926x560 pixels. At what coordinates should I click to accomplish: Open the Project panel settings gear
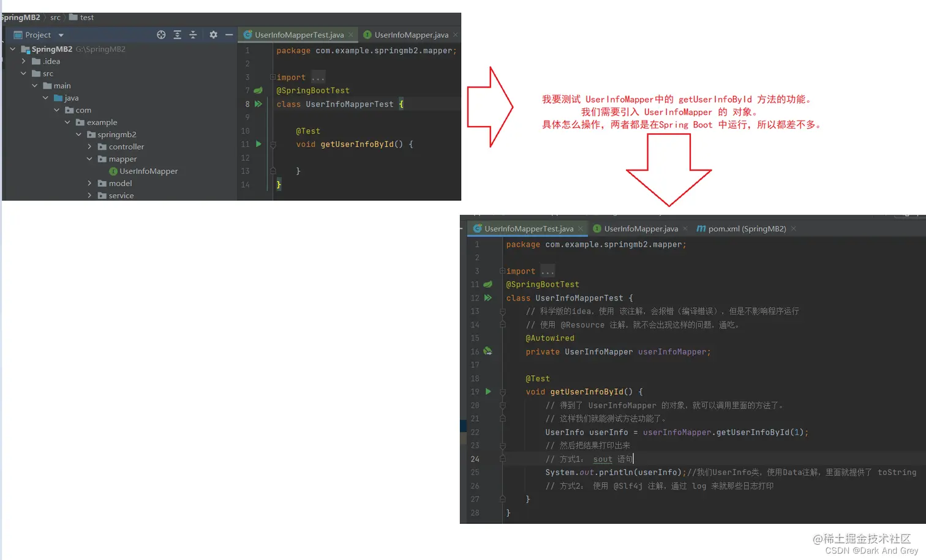pos(213,35)
